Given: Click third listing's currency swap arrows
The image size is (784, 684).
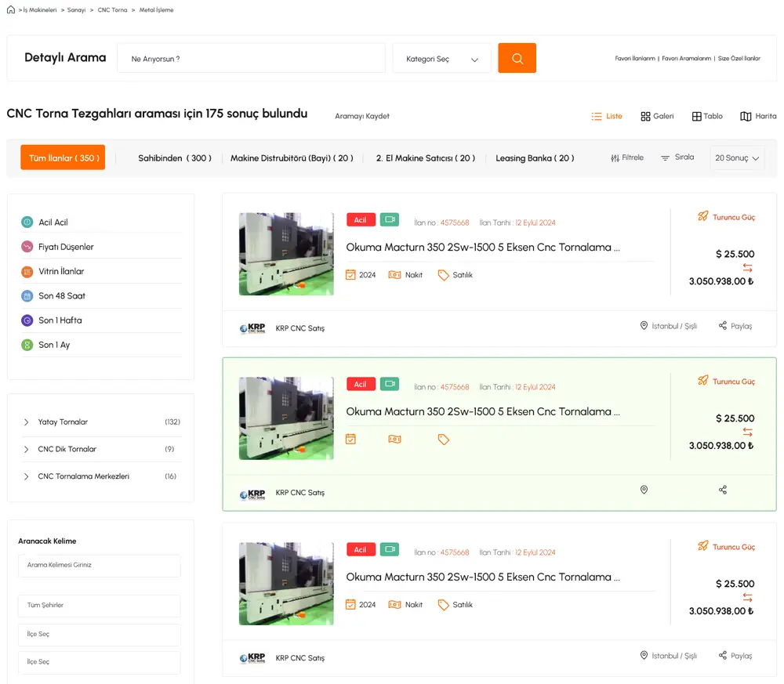Looking at the screenshot, I should tap(747, 597).
